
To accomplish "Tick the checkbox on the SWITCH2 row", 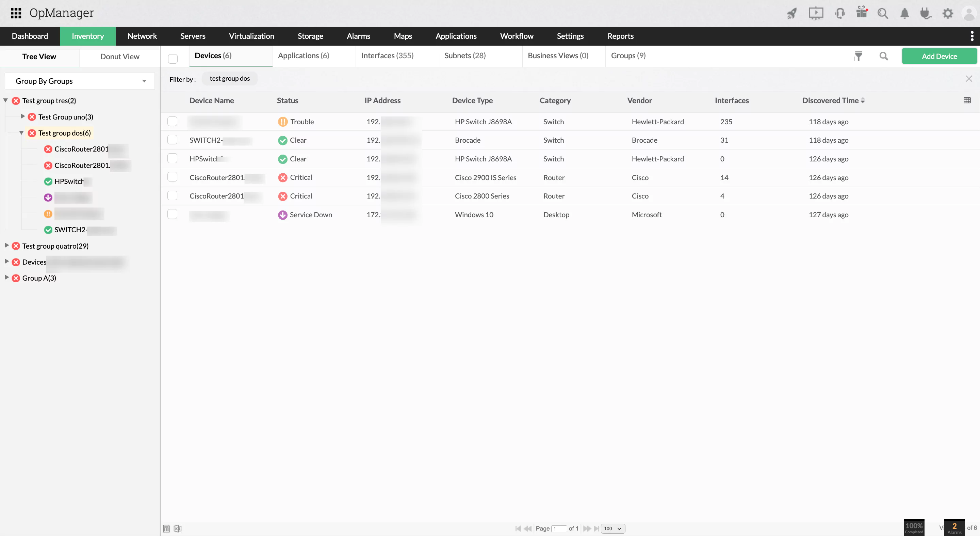I will point(172,139).
